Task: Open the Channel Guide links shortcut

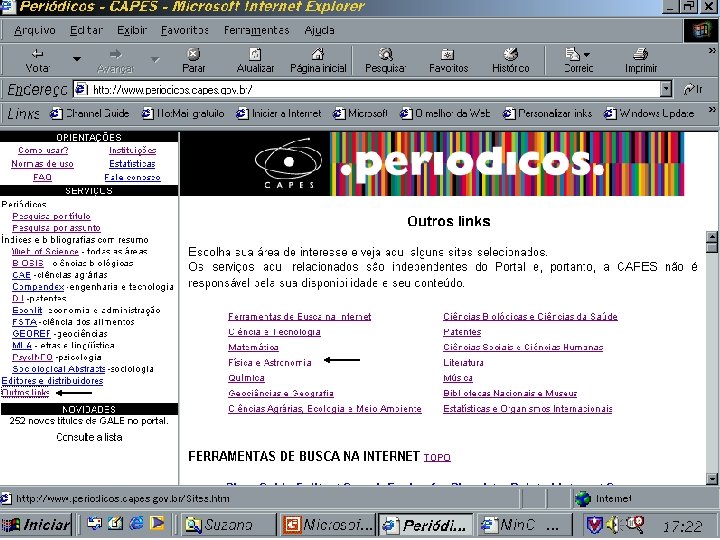Action: pyautogui.click(x=90, y=113)
